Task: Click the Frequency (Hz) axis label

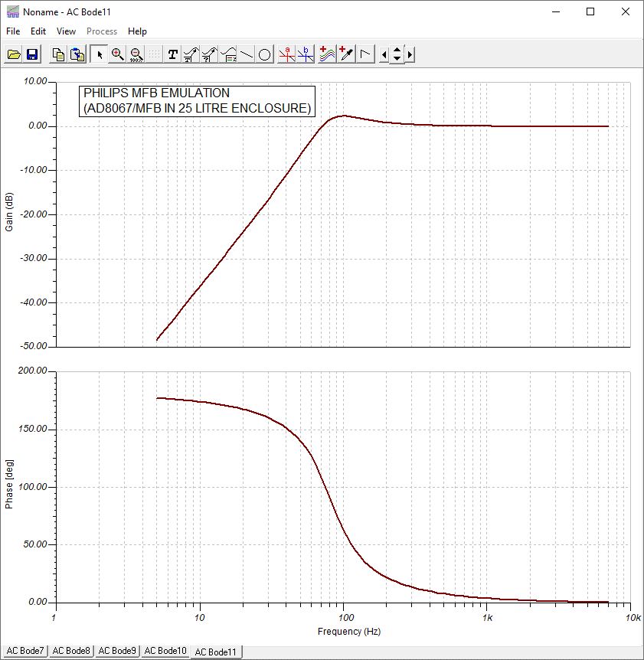Action: (x=349, y=632)
